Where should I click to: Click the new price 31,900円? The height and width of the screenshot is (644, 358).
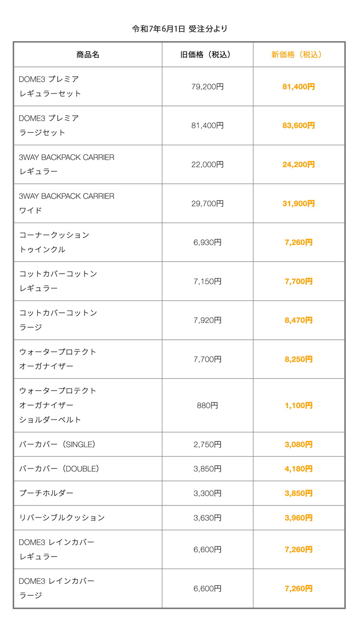click(x=298, y=204)
